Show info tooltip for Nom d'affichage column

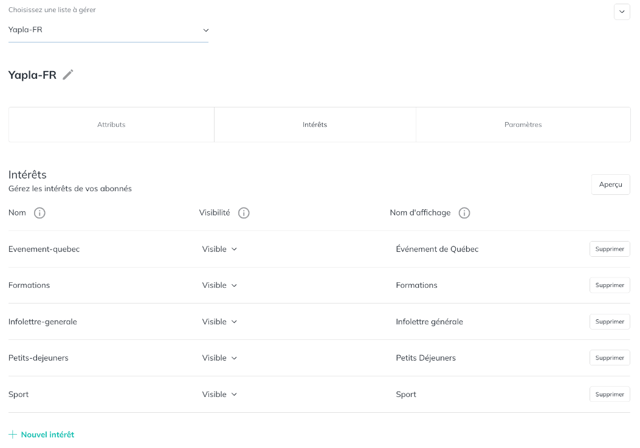464,213
